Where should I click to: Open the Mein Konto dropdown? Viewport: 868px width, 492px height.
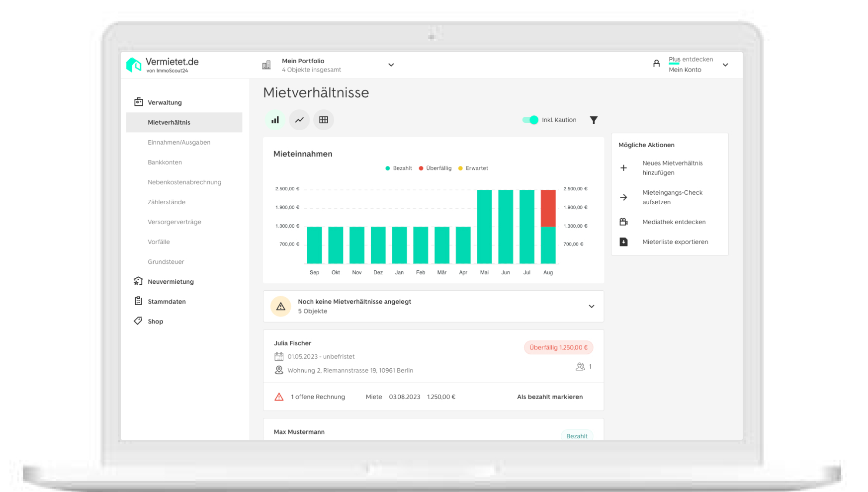(725, 65)
